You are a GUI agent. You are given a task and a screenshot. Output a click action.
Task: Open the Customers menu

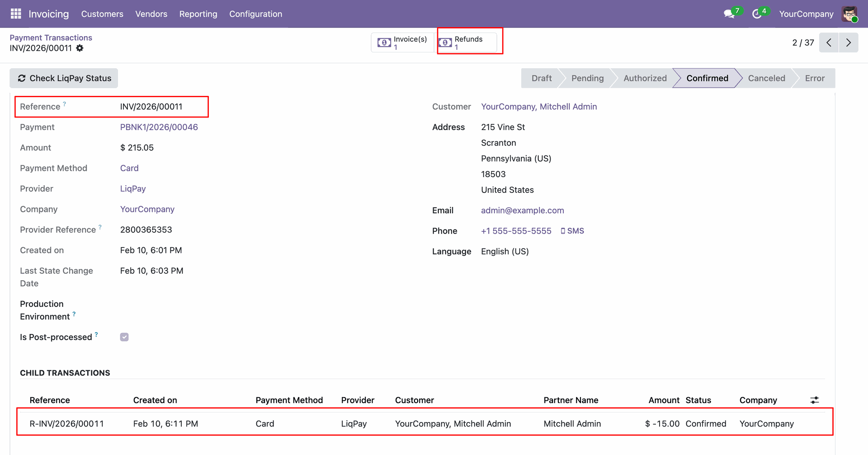[102, 14]
